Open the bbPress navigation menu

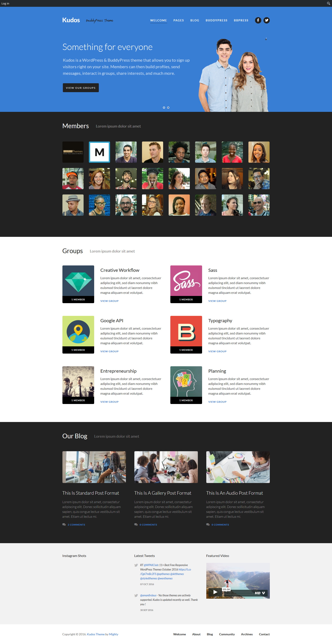[241, 21]
